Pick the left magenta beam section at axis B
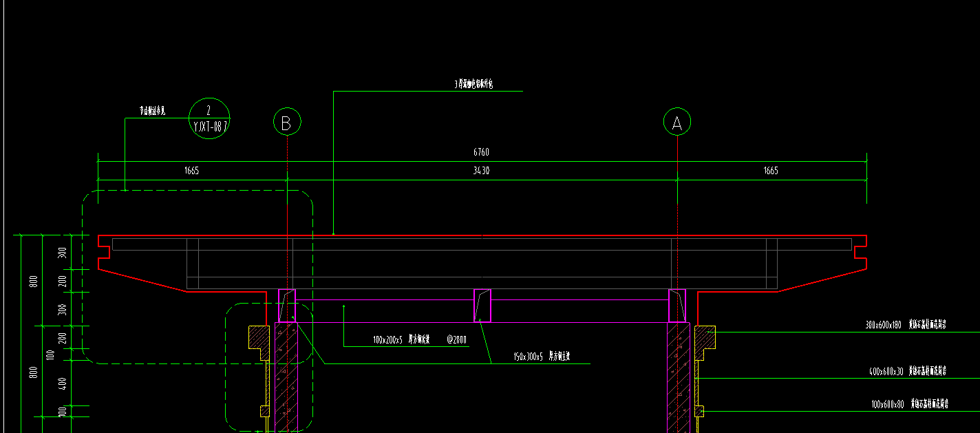 (287, 306)
